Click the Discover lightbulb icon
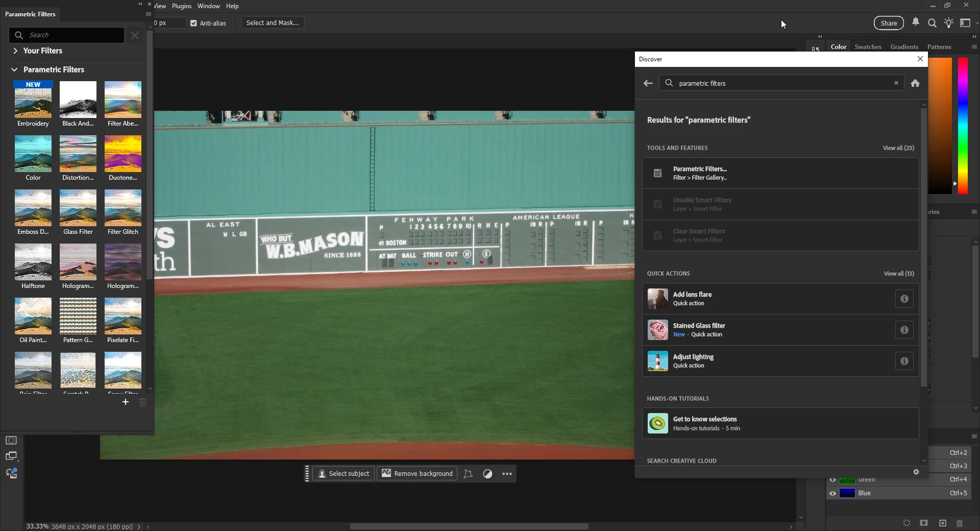The width and height of the screenshot is (980, 531). click(x=948, y=23)
